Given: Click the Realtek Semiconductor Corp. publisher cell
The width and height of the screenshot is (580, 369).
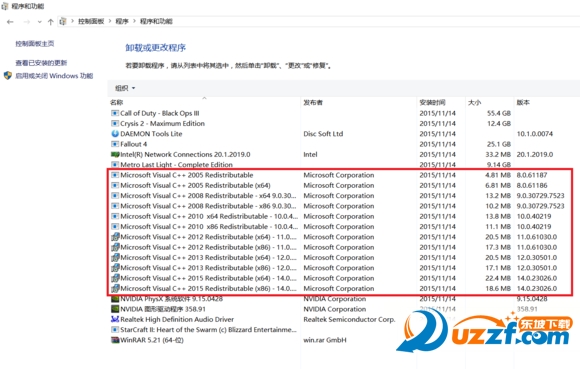Looking at the screenshot, I should coord(349,319).
